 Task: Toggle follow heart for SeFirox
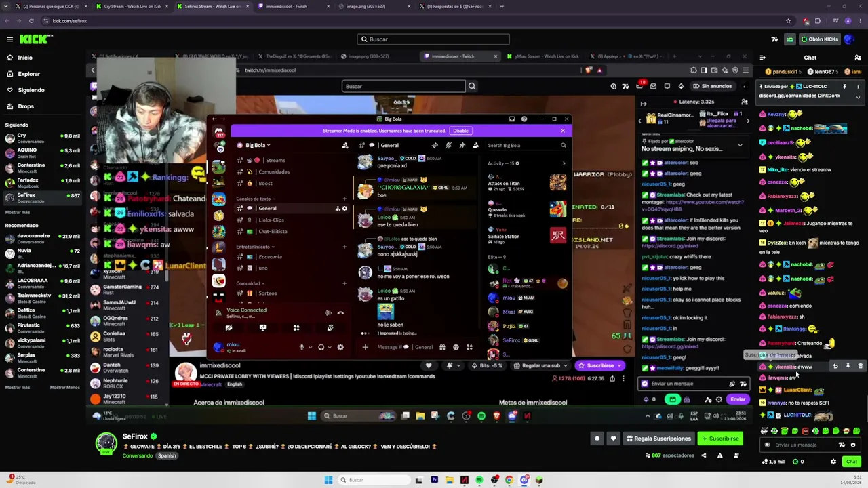point(613,439)
